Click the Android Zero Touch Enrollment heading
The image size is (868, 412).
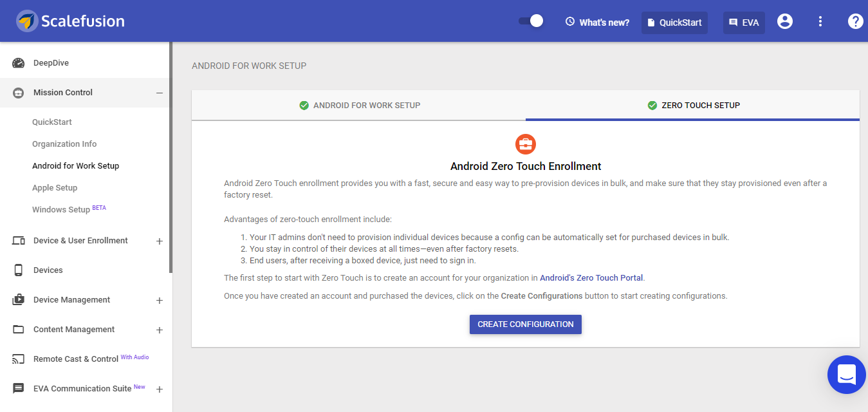[x=526, y=166]
